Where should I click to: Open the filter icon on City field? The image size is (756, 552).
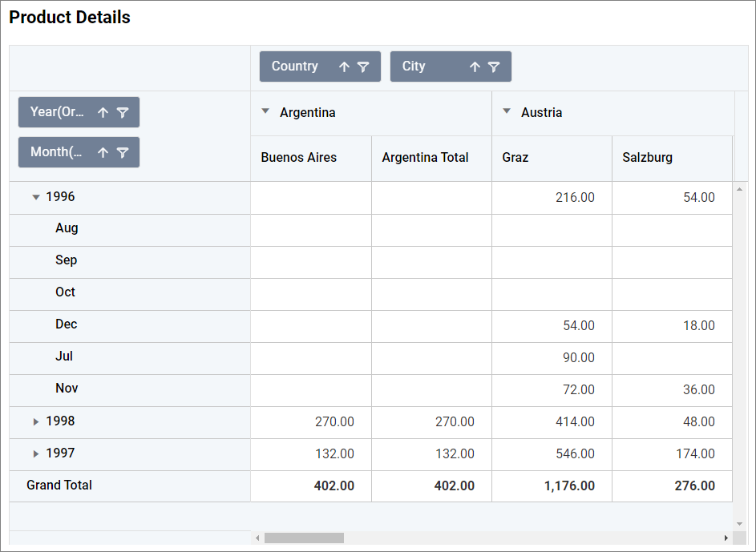click(494, 67)
